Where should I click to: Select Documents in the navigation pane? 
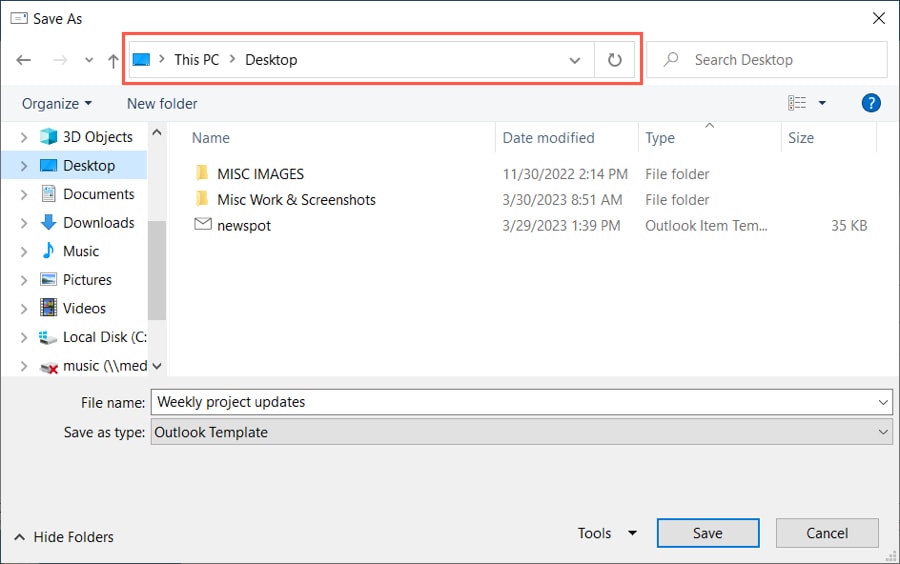coord(87,194)
